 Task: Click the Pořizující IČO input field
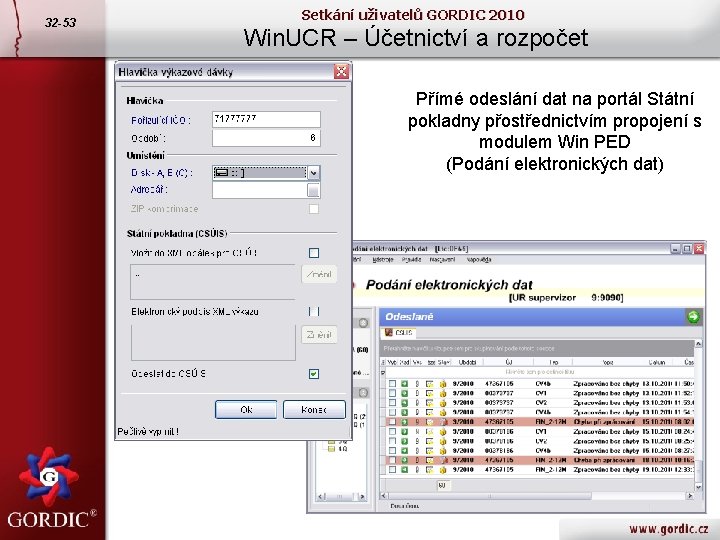266,119
